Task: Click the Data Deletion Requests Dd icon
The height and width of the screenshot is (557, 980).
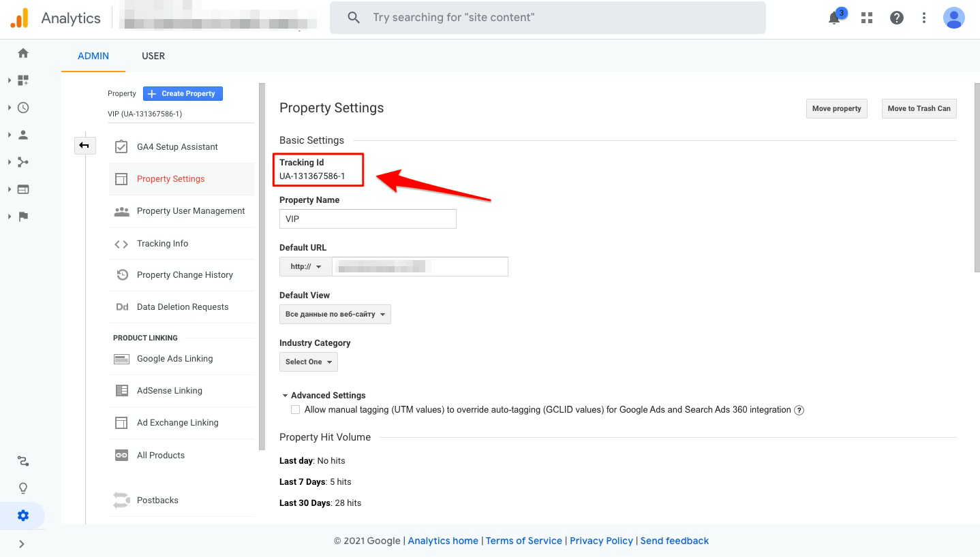Action: click(x=122, y=307)
